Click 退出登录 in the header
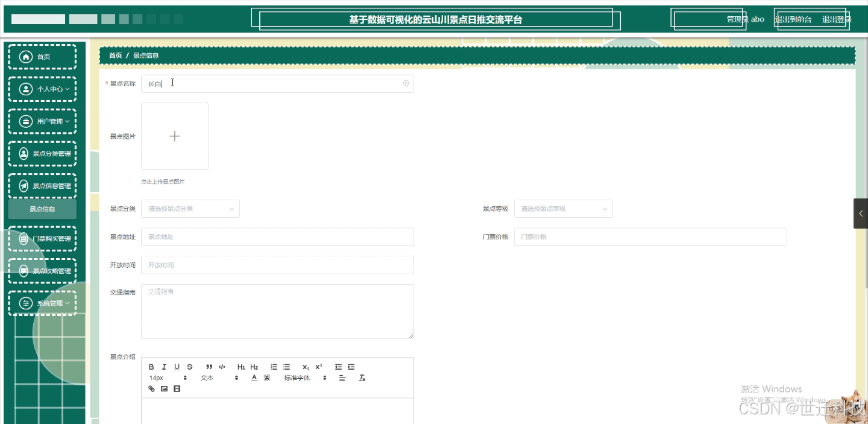This screenshot has height=424, width=868. click(837, 19)
